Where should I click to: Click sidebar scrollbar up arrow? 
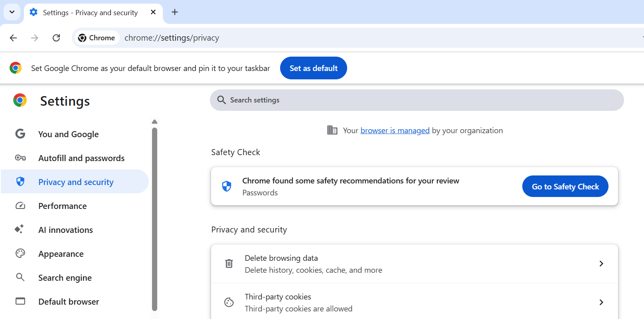click(x=155, y=122)
